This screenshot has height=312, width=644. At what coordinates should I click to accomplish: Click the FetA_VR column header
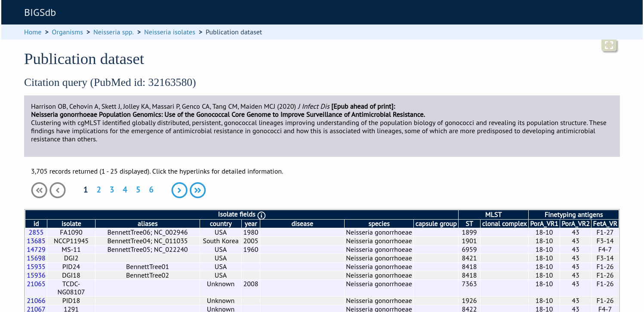[605, 224]
